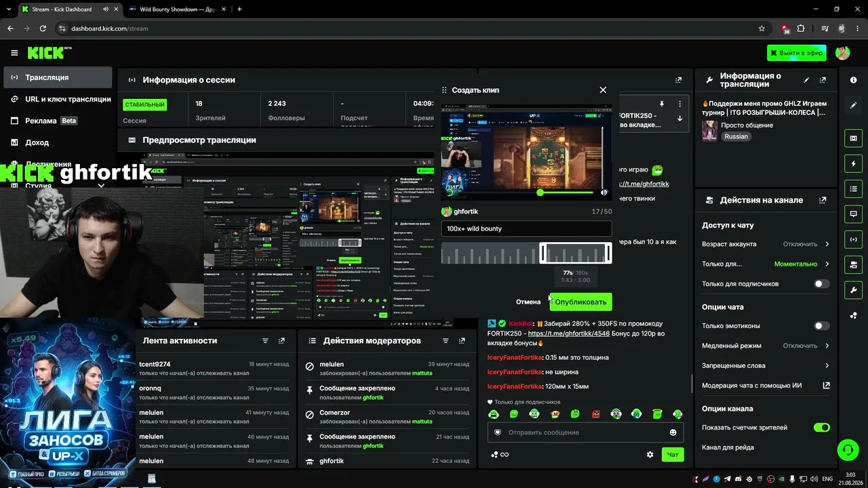
Task: Expand the pinned message with down arrow
Action: click(x=679, y=119)
